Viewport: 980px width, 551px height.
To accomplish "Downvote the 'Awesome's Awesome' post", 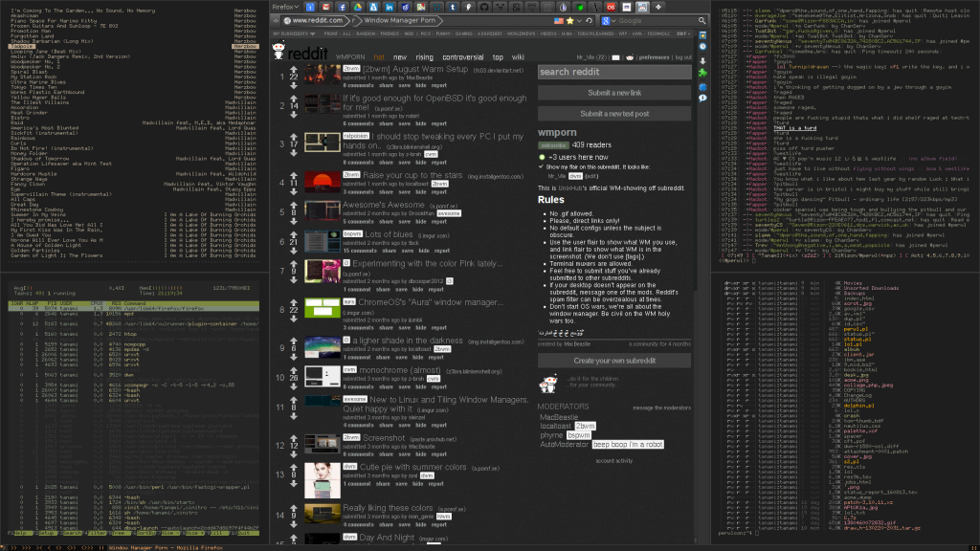I will (x=293, y=220).
